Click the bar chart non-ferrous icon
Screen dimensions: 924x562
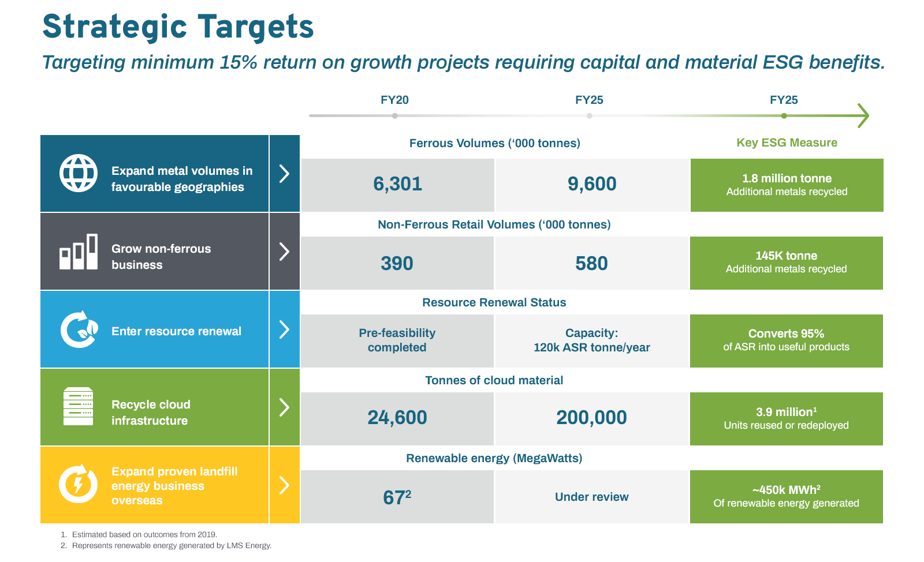[79, 252]
